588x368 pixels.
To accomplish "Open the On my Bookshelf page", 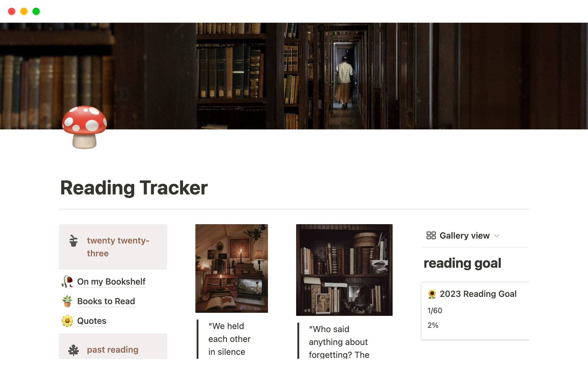I will coord(111,282).
